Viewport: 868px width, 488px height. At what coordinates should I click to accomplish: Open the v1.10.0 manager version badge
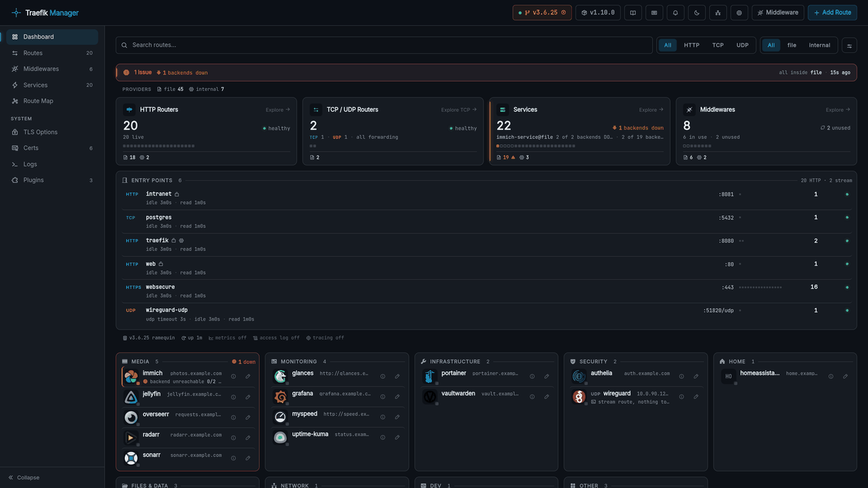pyautogui.click(x=598, y=12)
